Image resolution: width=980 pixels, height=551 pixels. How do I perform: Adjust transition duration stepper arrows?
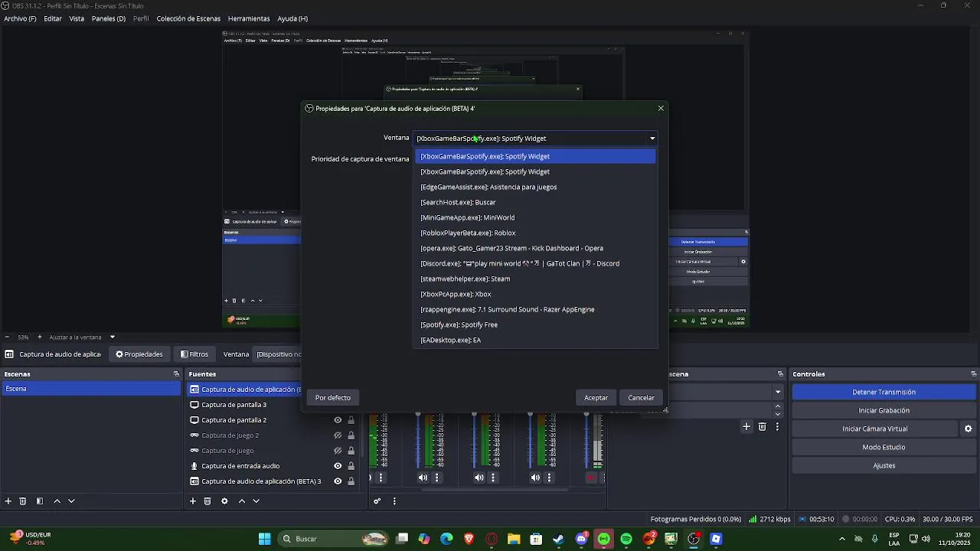pos(778,410)
